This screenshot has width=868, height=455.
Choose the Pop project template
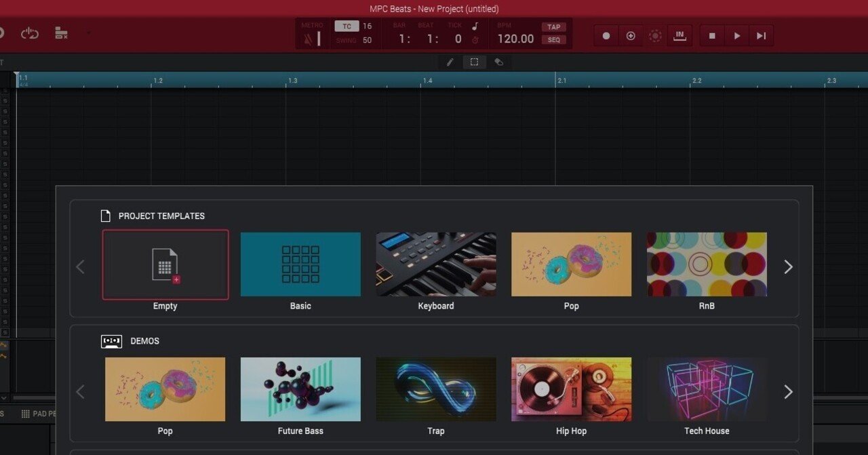[x=571, y=264]
